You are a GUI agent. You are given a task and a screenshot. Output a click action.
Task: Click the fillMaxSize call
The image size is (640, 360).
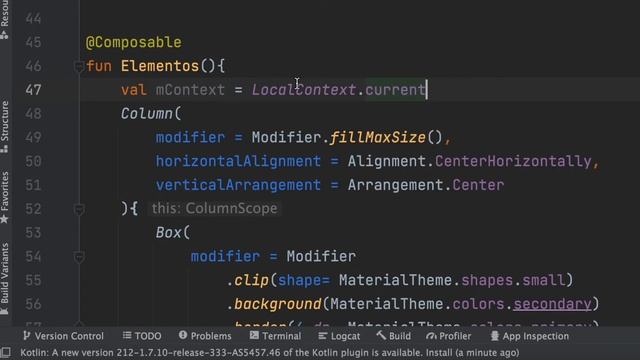(x=378, y=138)
